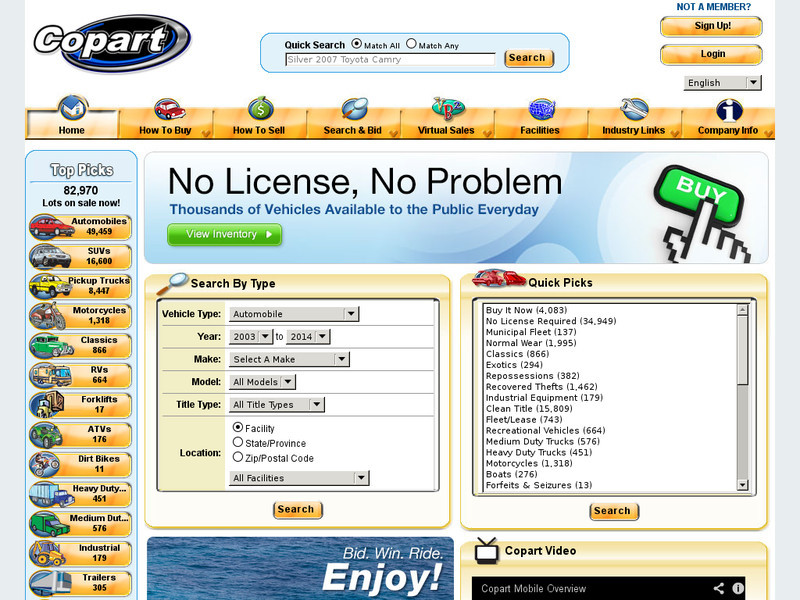This screenshot has width=800, height=600.
Task: Open Motorcycles 1,318 top pick tile
Action: [x=81, y=316]
